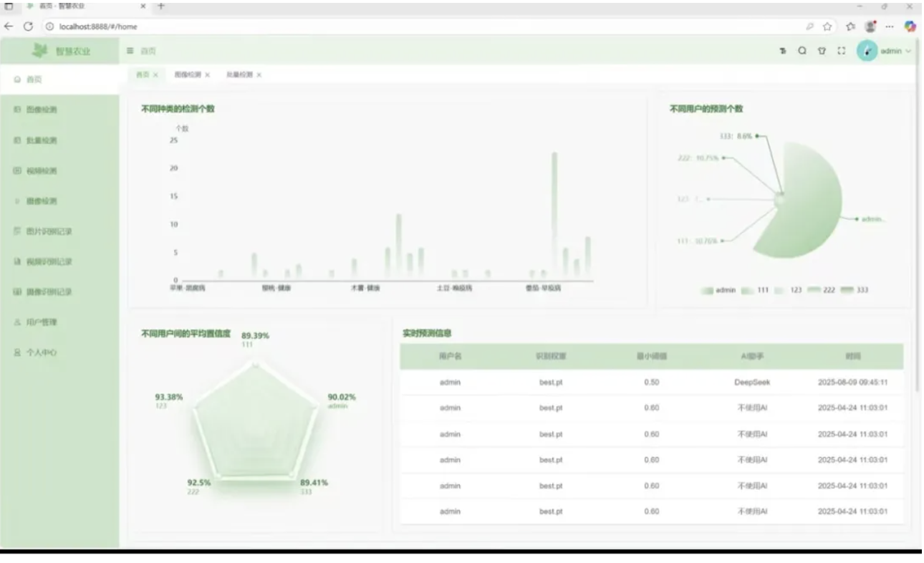Click the 92.5% radar label
The height and width of the screenshot is (563, 924).
[x=199, y=483]
